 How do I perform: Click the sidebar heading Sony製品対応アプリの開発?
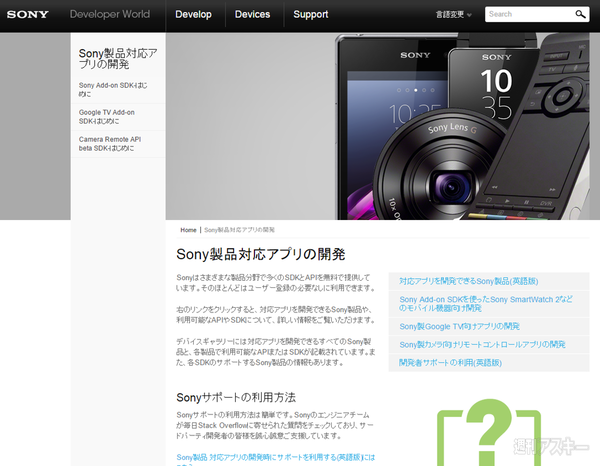click(x=118, y=59)
